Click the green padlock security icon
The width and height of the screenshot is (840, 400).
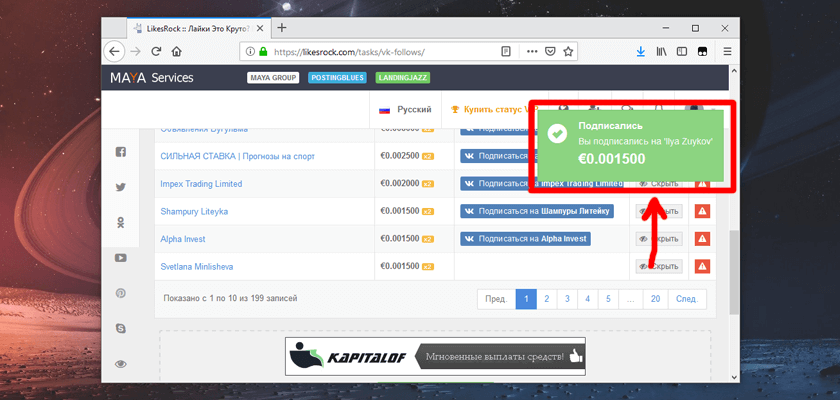tap(262, 51)
